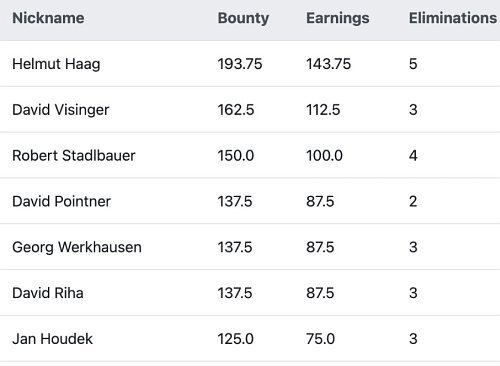
Task: Click the 112.5 earnings cell
Action: click(x=323, y=110)
